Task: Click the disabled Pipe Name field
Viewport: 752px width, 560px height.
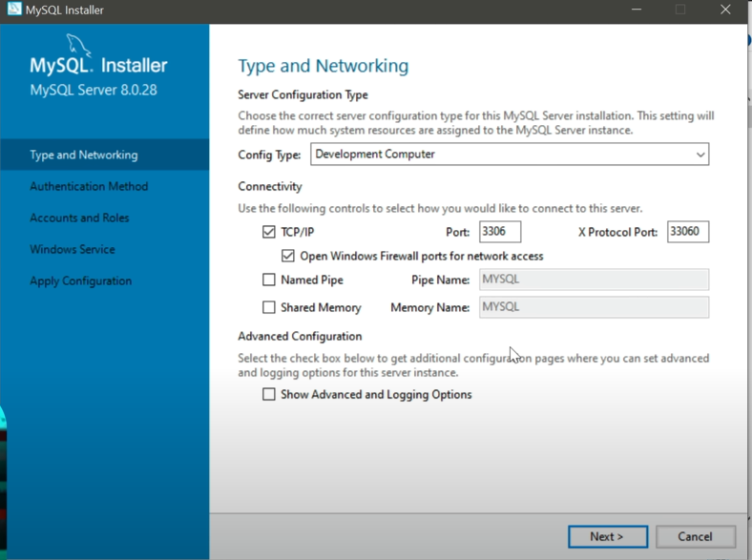Action: click(594, 280)
